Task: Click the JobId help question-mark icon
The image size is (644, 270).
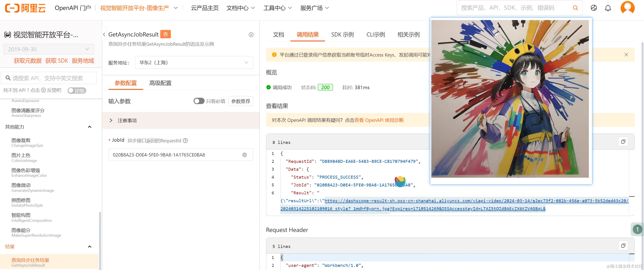Action: 185,141
